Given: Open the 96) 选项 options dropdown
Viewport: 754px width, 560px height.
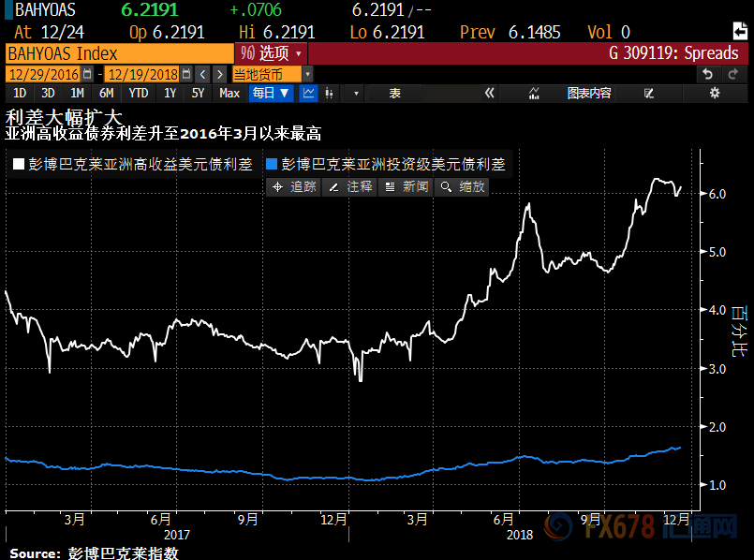Looking at the screenshot, I should coord(271,52).
